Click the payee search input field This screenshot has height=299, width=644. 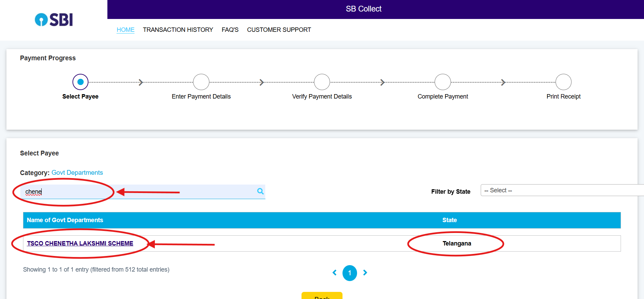143,192
